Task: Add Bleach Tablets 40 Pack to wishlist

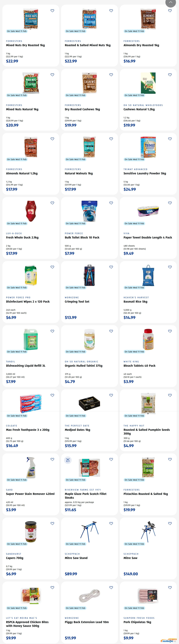Action: [x=170, y=331]
